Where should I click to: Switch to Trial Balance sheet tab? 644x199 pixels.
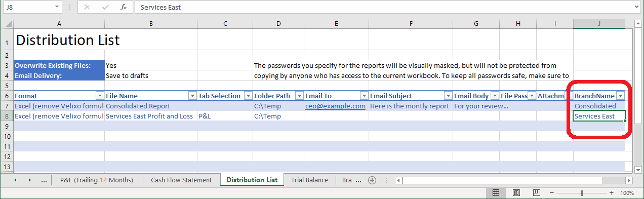[x=309, y=180]
